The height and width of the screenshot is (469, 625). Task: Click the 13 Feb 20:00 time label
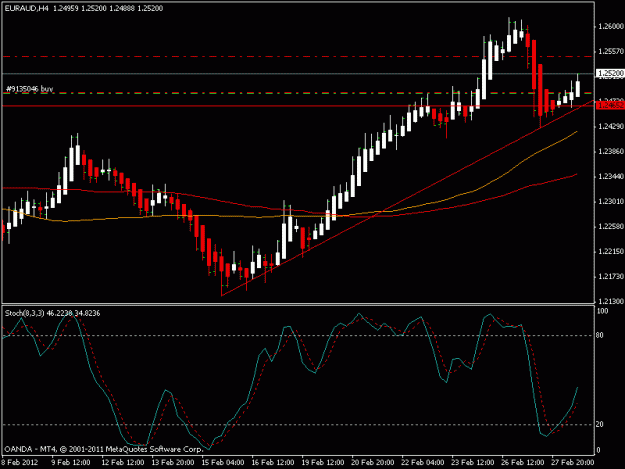173,462
